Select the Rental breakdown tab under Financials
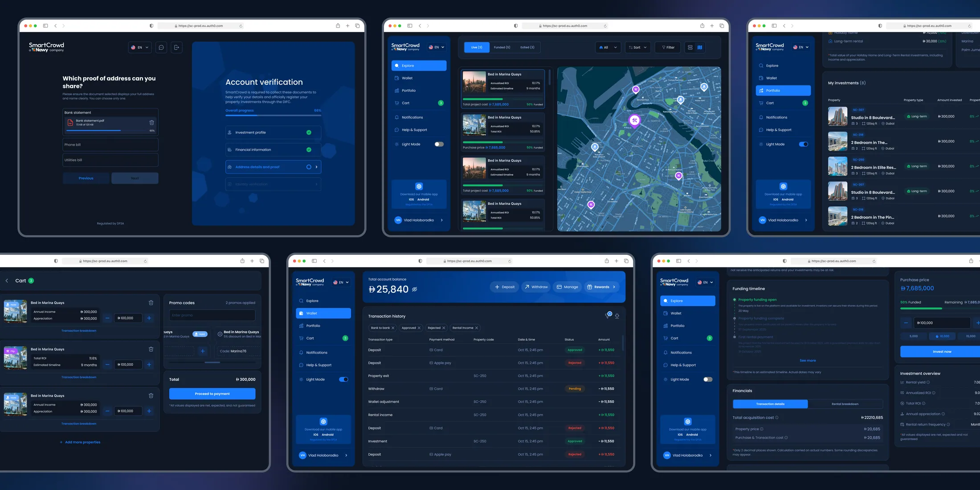 point(845,404)
